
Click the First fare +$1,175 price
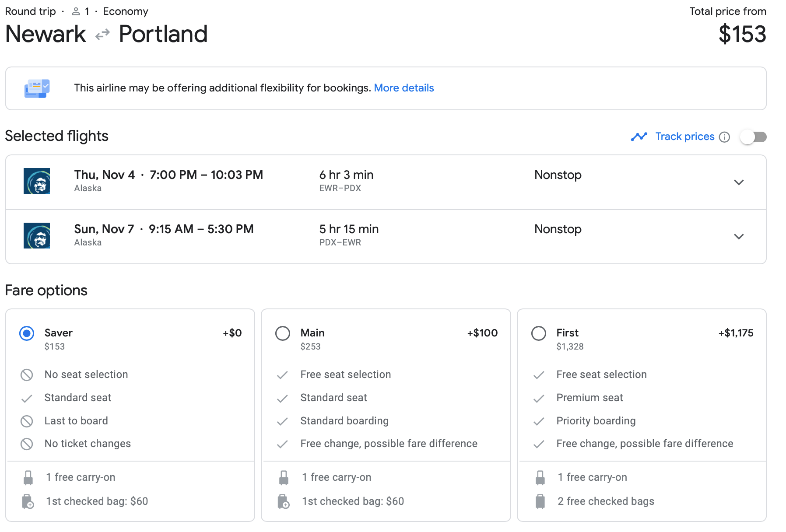point(736,333)
